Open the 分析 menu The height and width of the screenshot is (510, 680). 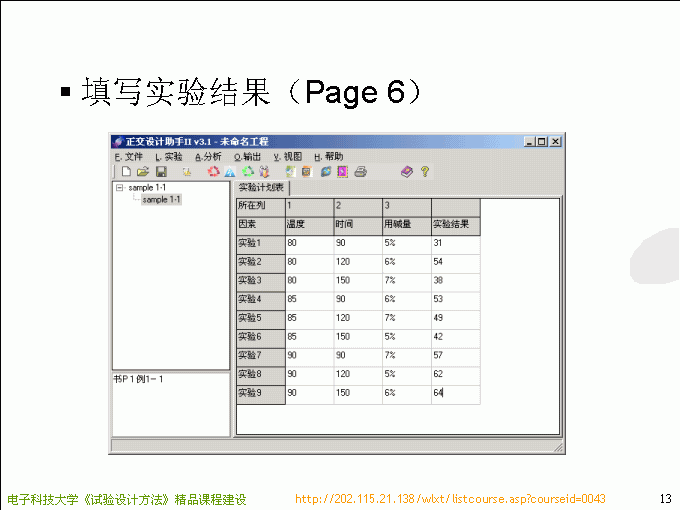coord(208,157)
